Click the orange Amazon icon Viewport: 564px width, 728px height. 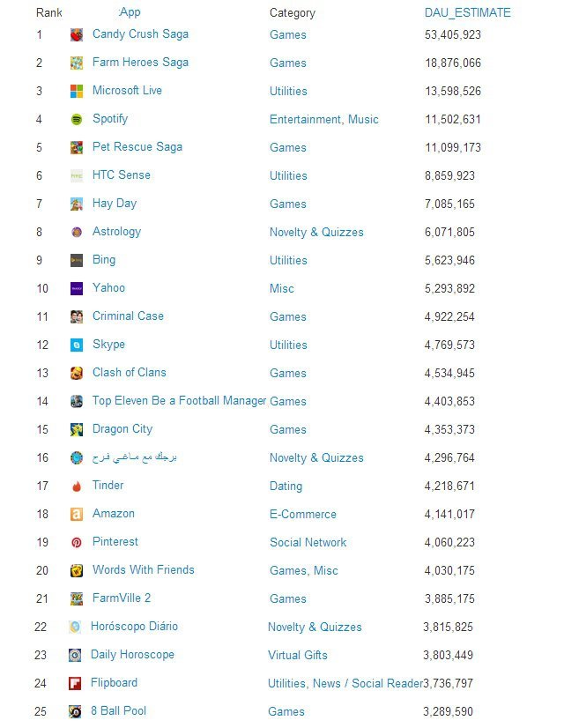coord(77,514)
